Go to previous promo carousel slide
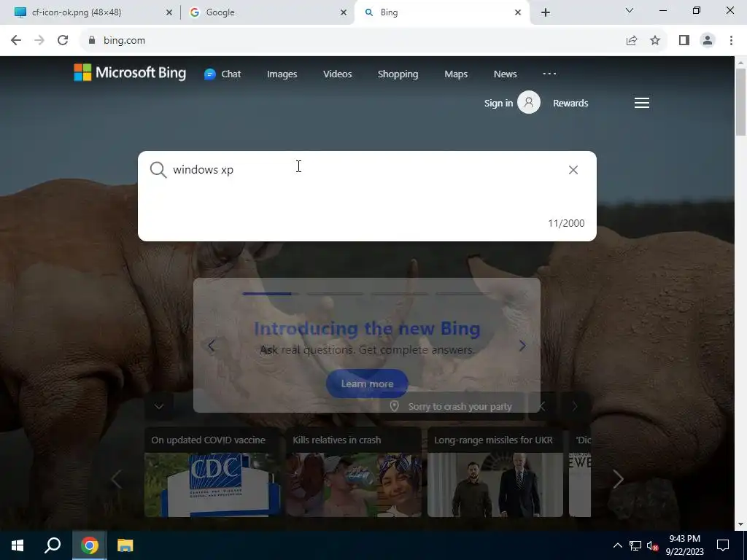The width and height of the screenshot is (747, 560). (211, 346)
